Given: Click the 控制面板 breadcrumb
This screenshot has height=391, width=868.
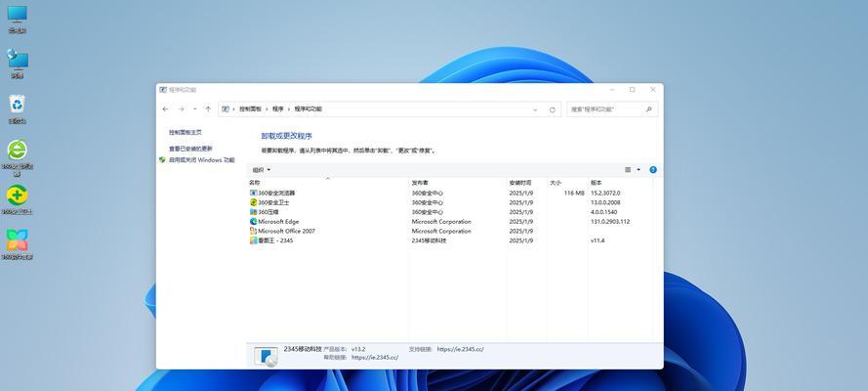Looking at the screenshot, I should point(250,109).
